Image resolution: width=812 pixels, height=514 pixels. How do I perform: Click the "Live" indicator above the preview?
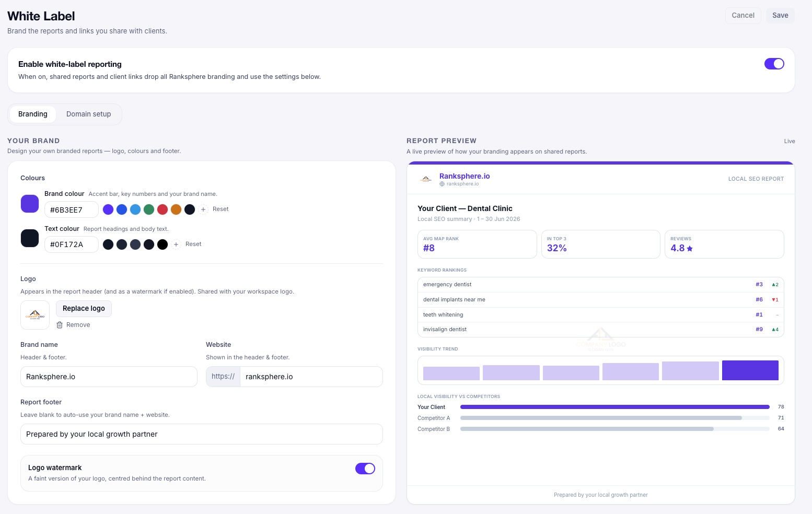coord(790,142)
